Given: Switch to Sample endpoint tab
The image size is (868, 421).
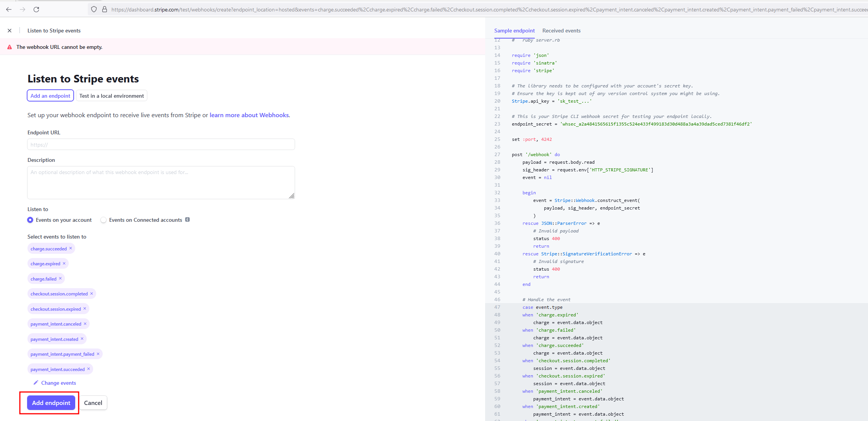Looking at the screenshot, I should coord(515,31).
